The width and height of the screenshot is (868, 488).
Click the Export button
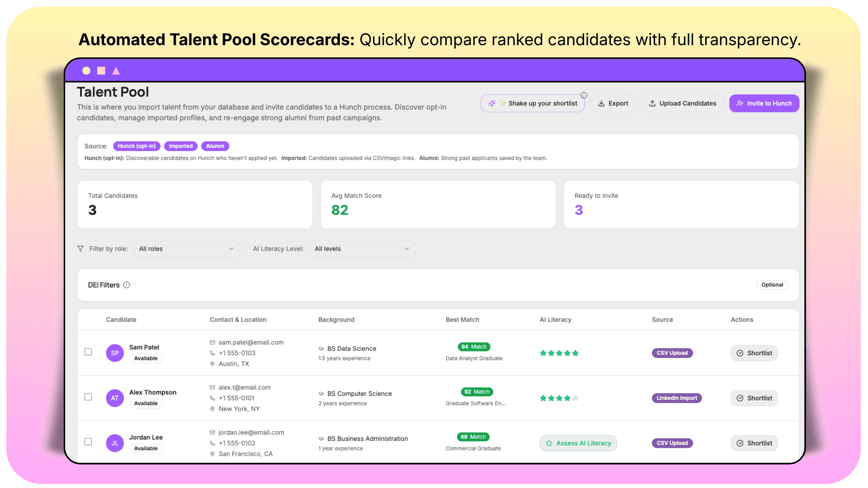tap(613, 103)
